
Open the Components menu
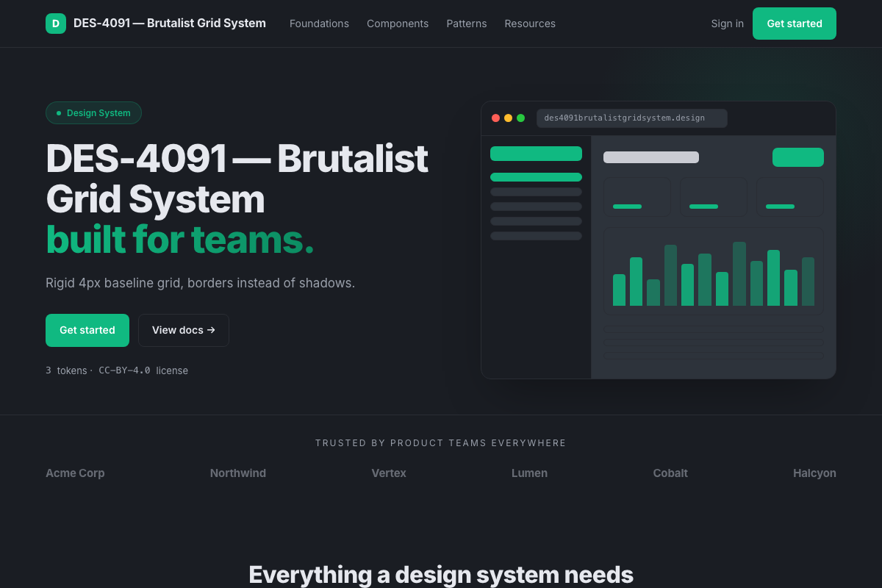point(398,24)
